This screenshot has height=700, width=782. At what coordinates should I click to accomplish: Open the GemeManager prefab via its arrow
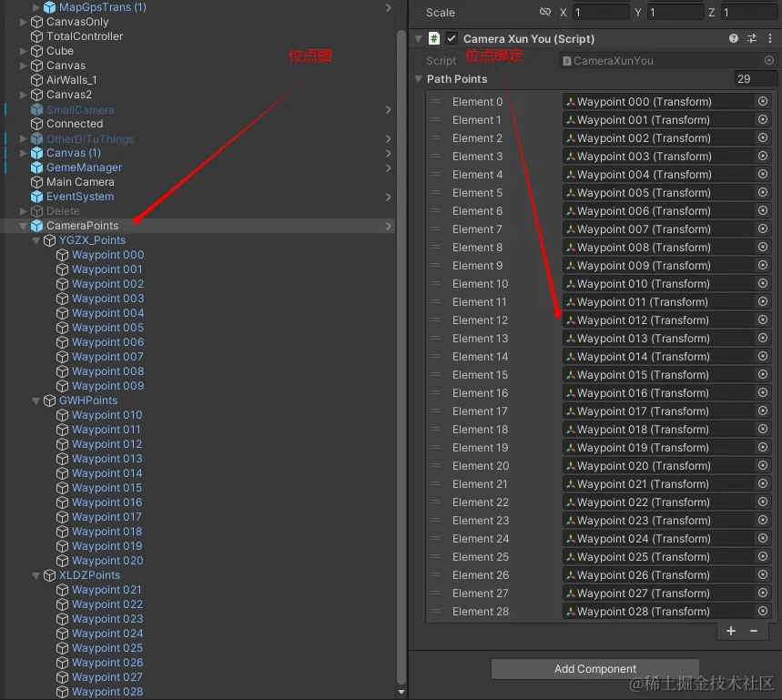pyautogui.click(x=389, y=168)
